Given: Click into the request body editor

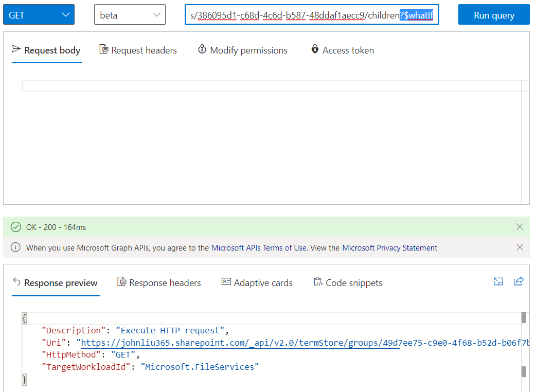Looking at the screenshot, I should 272,86.
